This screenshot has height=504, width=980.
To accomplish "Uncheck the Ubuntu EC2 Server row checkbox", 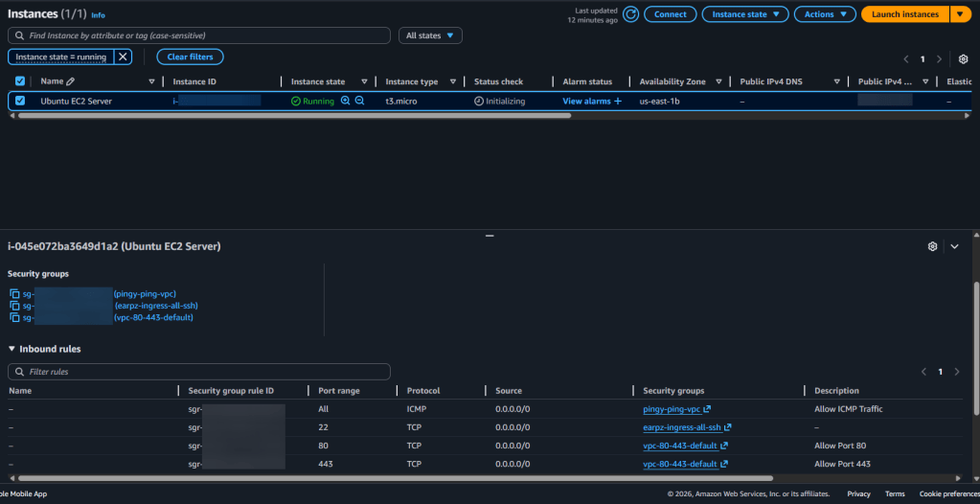I will (21, 101).
